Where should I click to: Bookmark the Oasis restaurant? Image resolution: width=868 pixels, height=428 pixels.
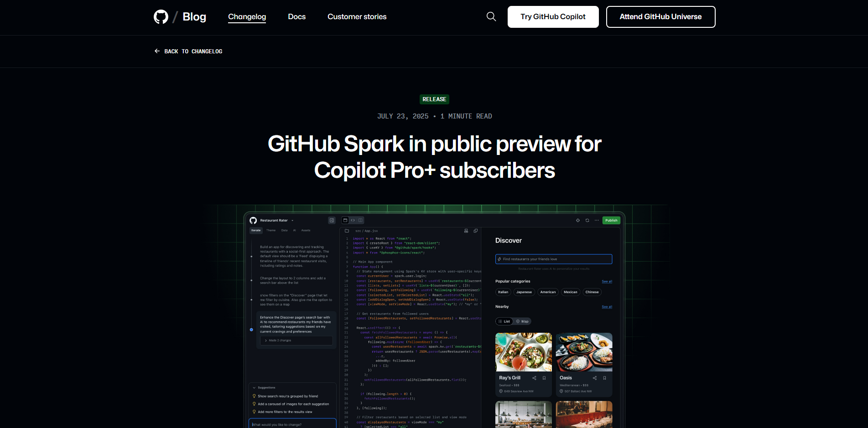click(605, 378)
